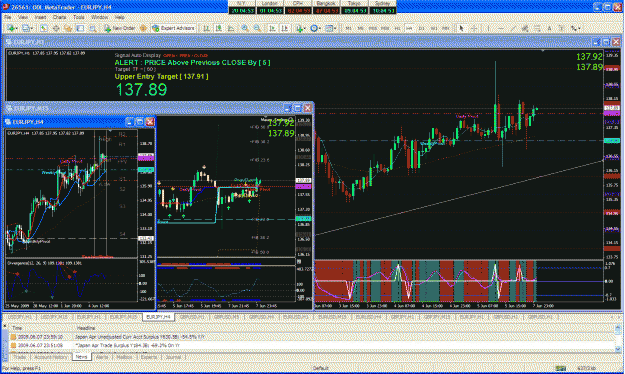The height and width of the screenshot is (374, 625).
Task: Open the Indicators list icon
Action: (299, 28)
